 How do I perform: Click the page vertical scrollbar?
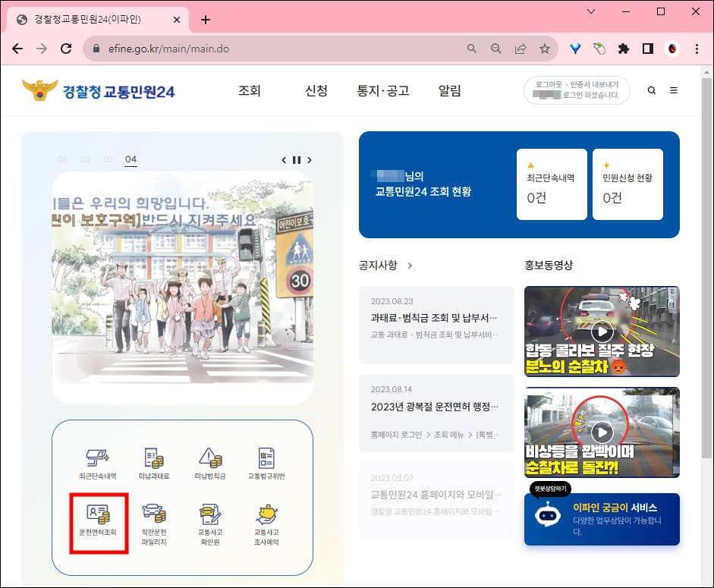[706, 269]
